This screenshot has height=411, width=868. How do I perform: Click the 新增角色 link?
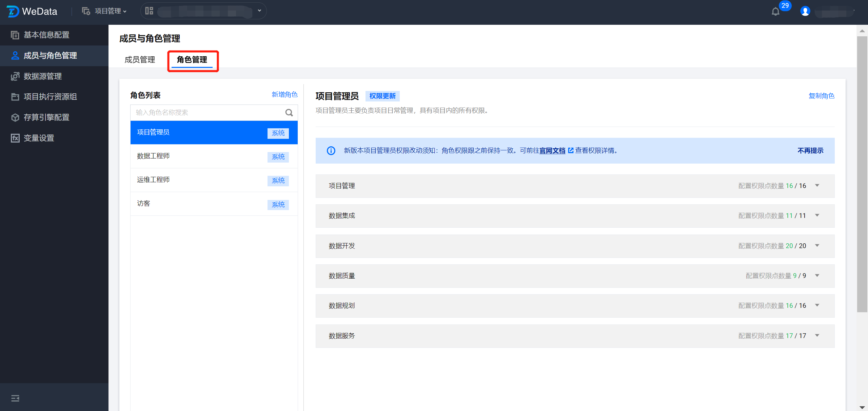pos(284,95)
